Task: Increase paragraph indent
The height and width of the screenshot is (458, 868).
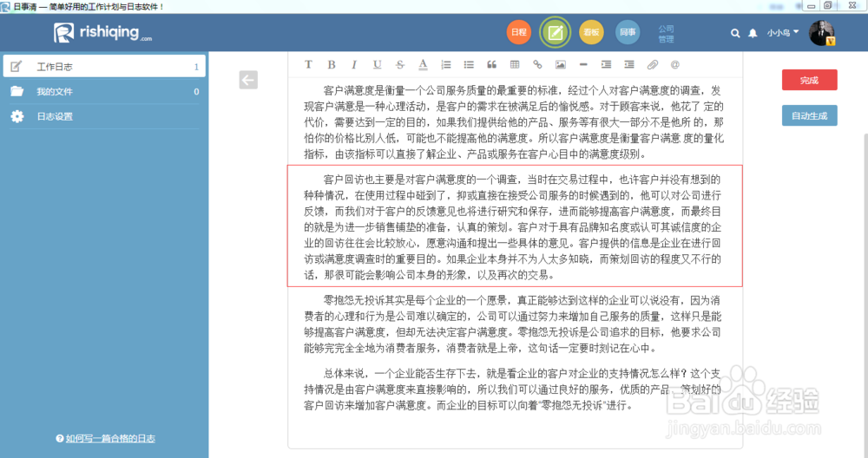Action: (x=606, y=65)
